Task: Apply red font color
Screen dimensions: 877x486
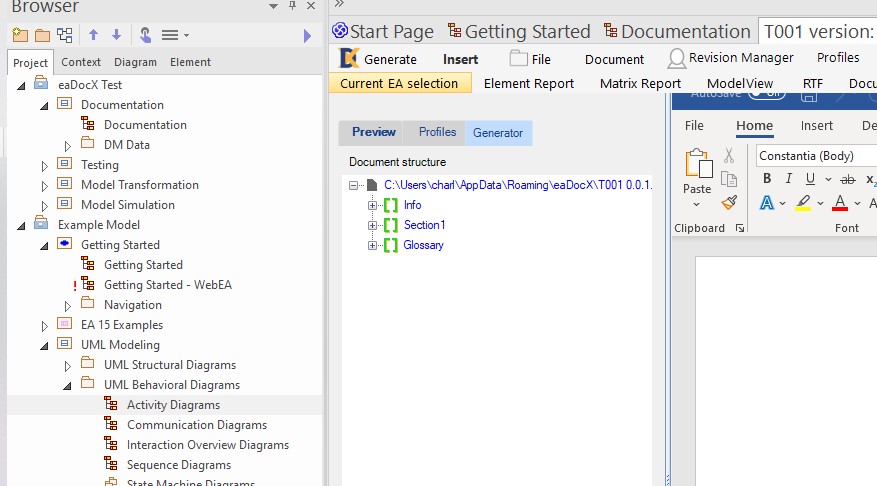Action: coord(840,202)
